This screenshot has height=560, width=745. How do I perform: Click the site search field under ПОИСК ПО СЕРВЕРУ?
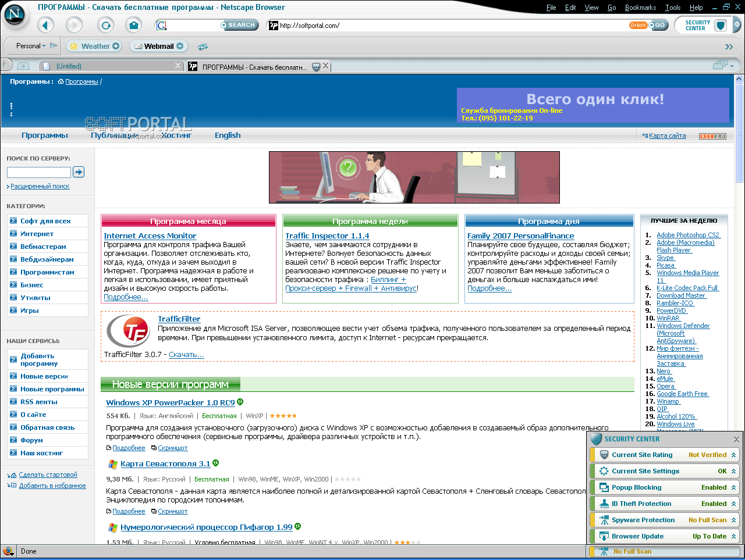(39, 172)
